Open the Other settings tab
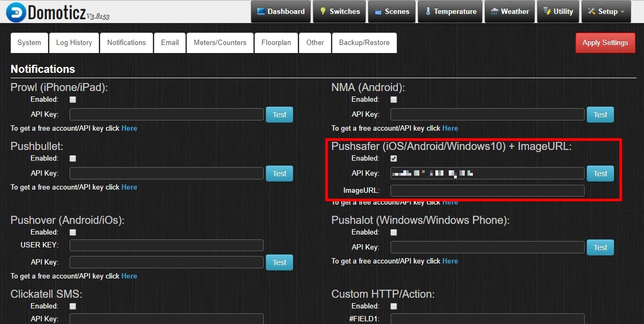The width and height of the screenshot is (644, 324). tap(315, 43)
